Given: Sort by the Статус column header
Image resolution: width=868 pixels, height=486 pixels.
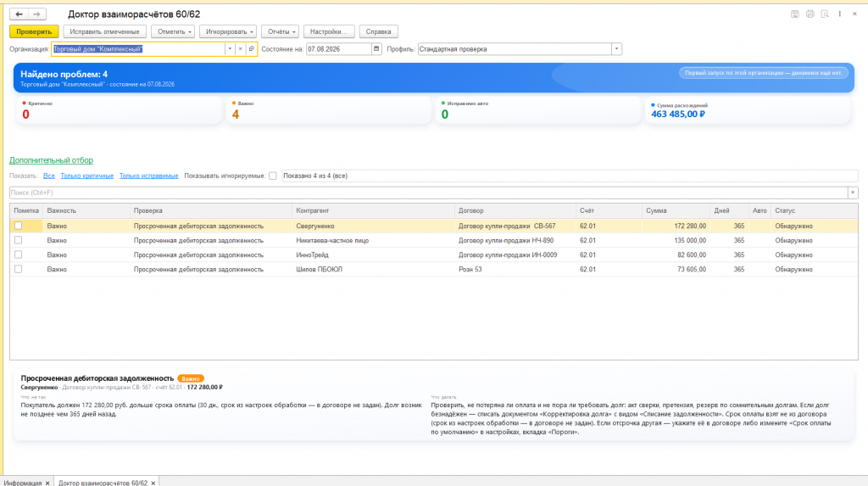Looking at the screenshot, I should tap(815, 210).
